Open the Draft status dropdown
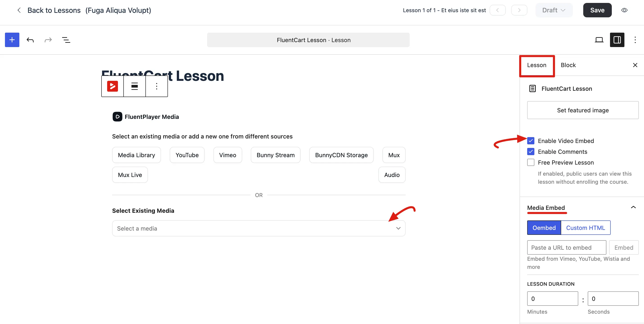Screen dimensions: 644x324 point(554,10)
